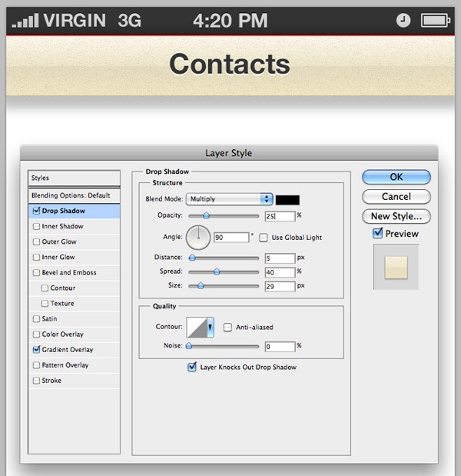Click the OK button
This screenshot has width=461, height=476.
coord(396,177)
